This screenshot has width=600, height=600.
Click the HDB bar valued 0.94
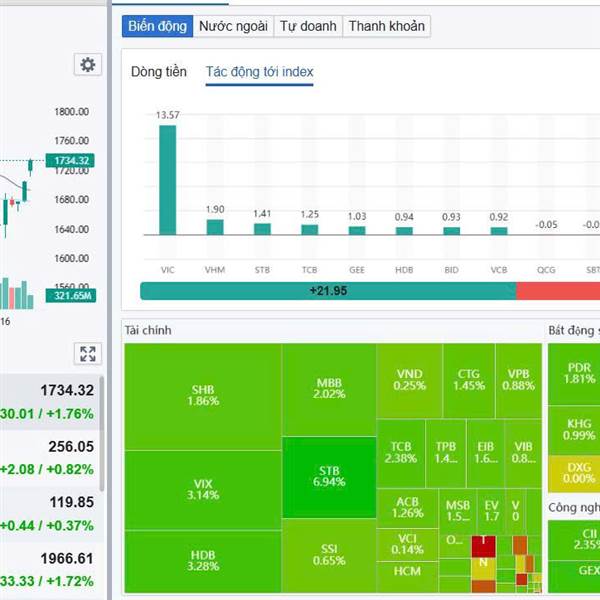click(404, 231)
